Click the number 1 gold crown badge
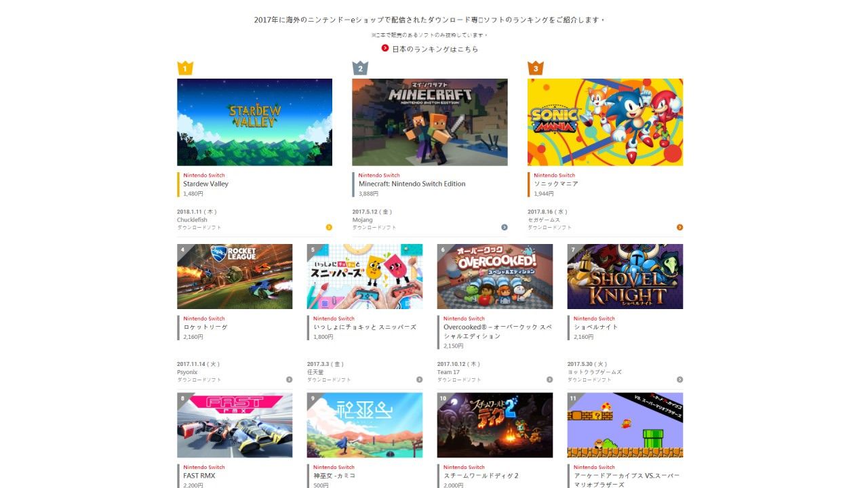Screen dimensions: 868x488 (185, 68)
